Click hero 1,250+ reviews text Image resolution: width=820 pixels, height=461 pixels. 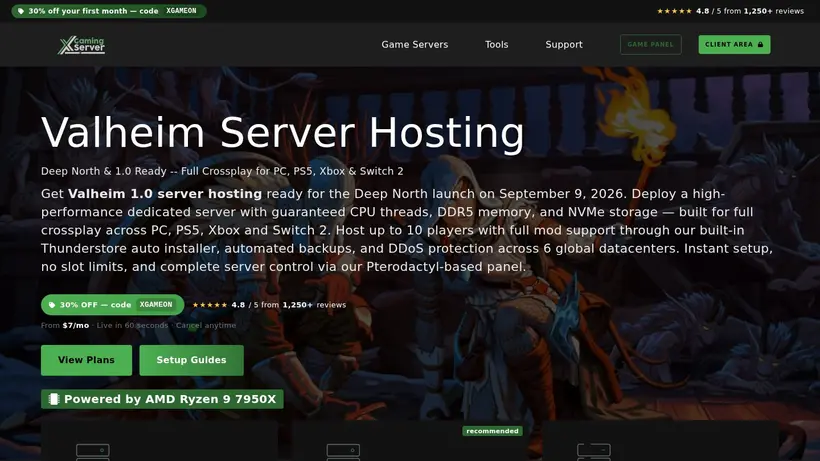pos(314,305)
